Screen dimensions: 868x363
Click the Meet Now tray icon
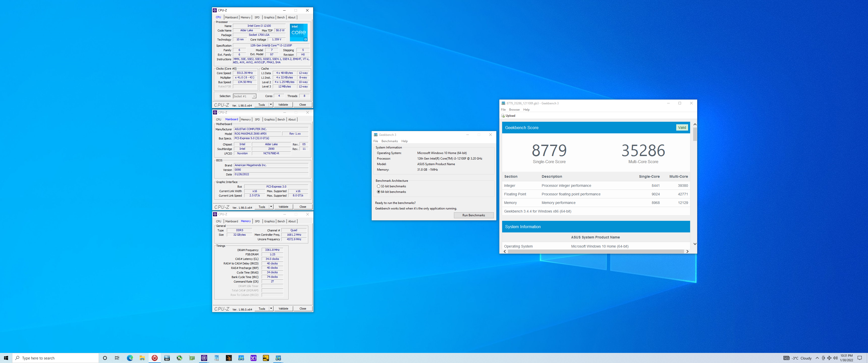pos(823,358)
